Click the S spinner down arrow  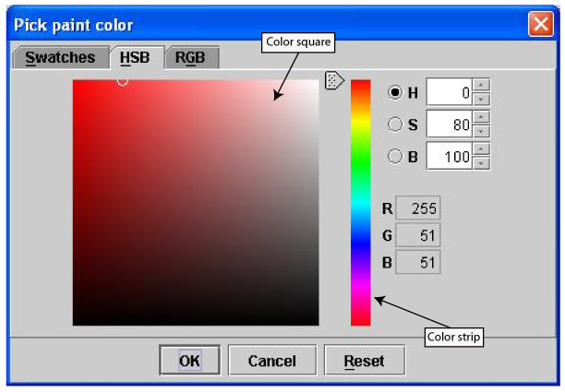481,131
